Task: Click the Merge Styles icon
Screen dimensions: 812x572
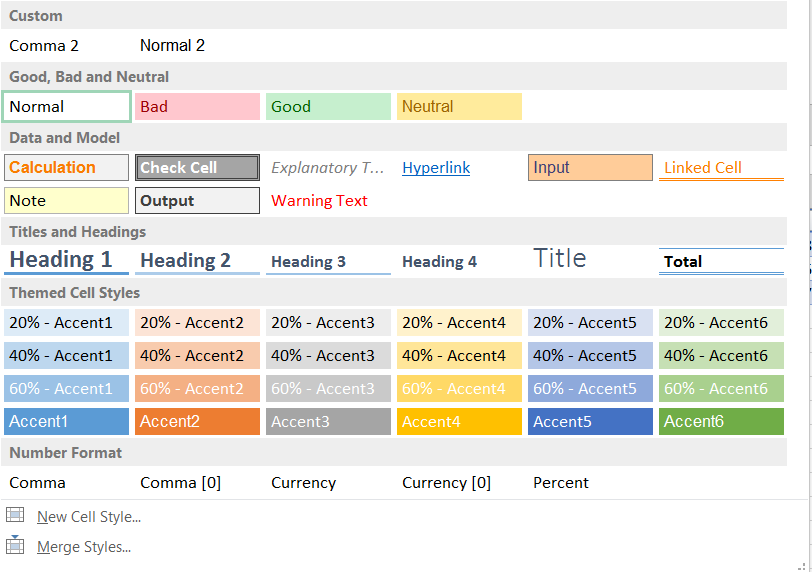Action: pos(15,545)
